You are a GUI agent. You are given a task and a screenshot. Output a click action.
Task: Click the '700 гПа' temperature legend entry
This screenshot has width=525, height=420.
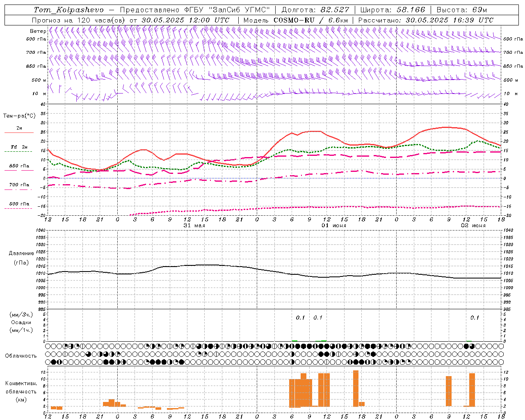19,185
